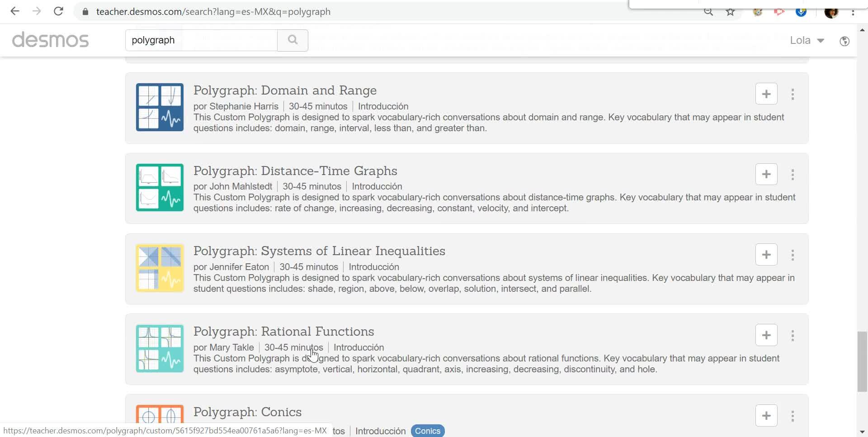Click 'Introducción' label on Polygraph: Conics

click(381, 431)
